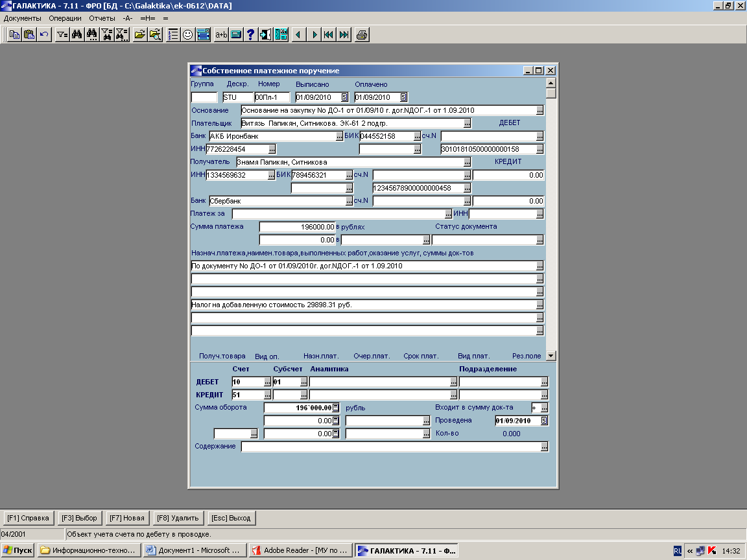747x560 pixels.
Task: Click the a+b toolbar icon
Action: [221, 35]
